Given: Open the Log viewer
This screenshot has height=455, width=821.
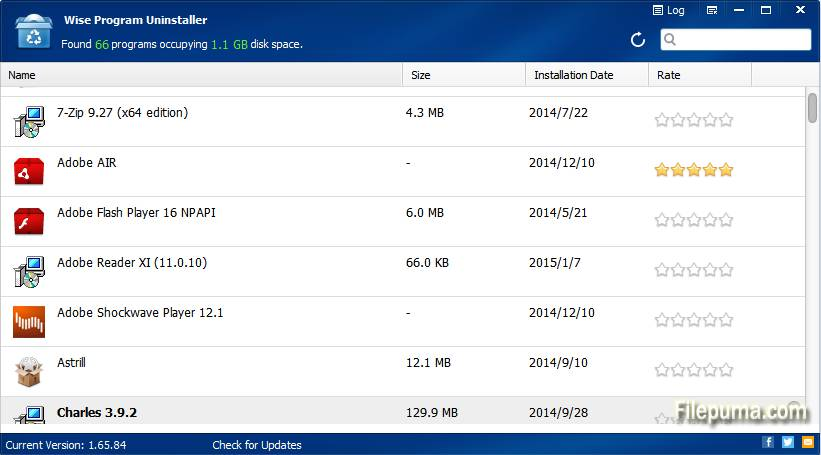Looking at the screenshot, I should click(x=668, y=11).
